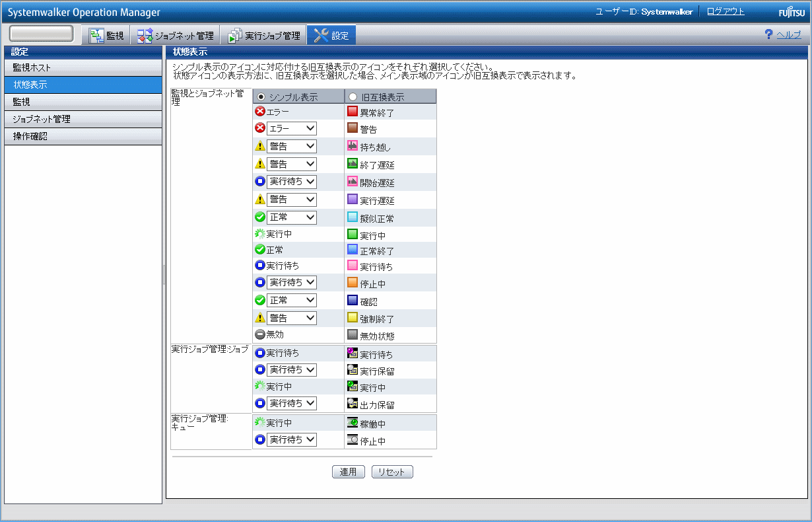Click the brown 警告 legacy status icon
Screen dimensions: 812x522
353,129
